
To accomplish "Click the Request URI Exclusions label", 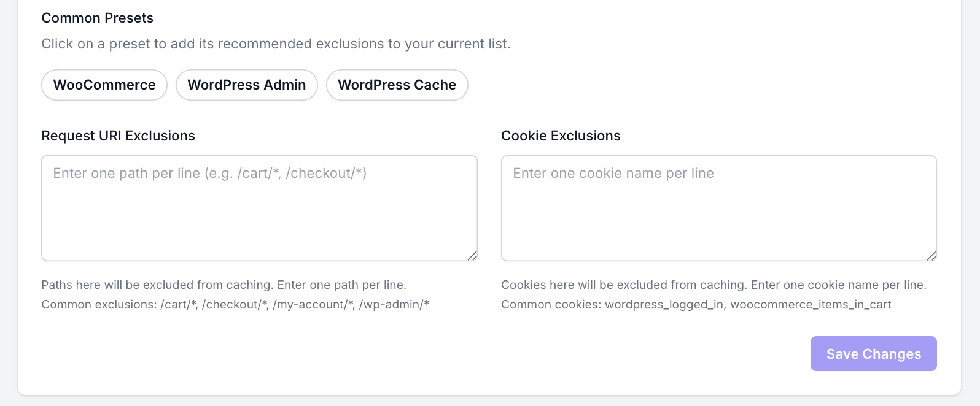I will point(118,136).
